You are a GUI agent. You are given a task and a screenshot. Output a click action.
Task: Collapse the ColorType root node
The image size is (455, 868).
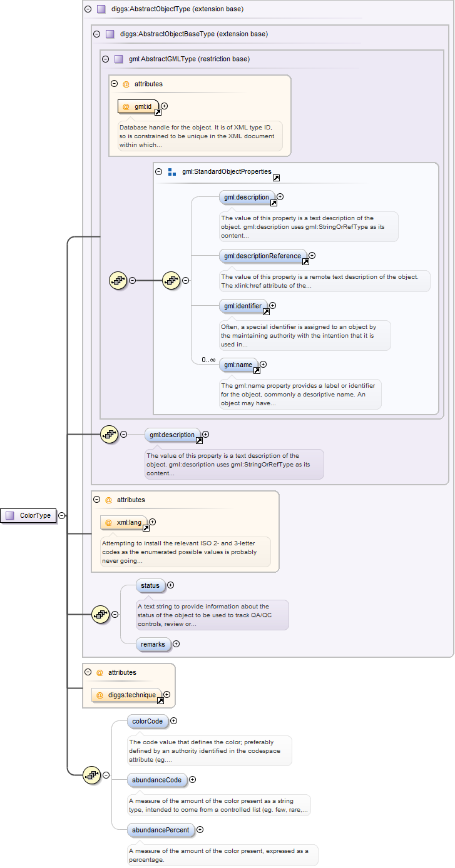(x=61, y=516)
